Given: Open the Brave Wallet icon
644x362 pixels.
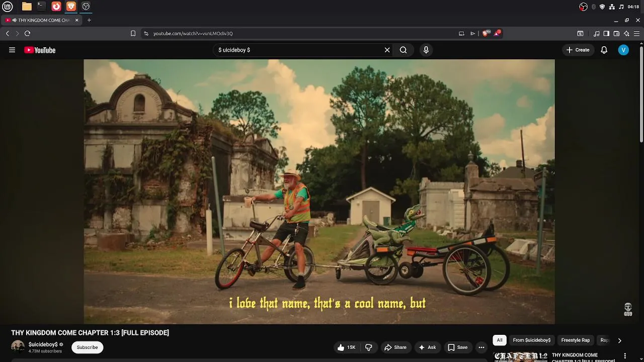Looking at the screenshot, I should click(616, 33).
